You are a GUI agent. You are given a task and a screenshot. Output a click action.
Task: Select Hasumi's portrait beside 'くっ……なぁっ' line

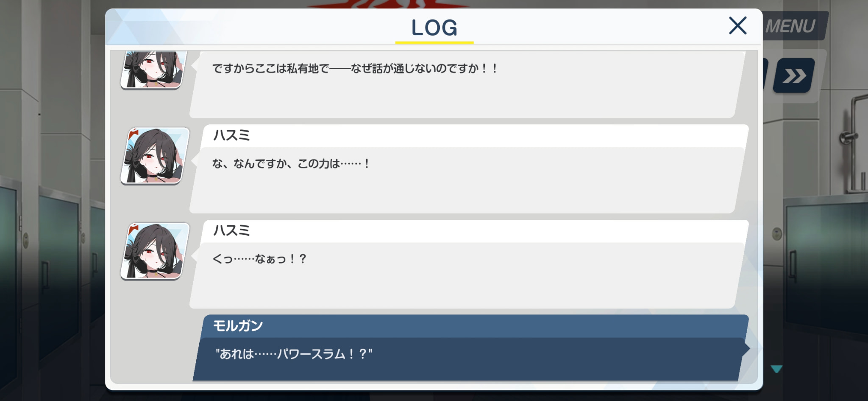[x=155, y=251]
